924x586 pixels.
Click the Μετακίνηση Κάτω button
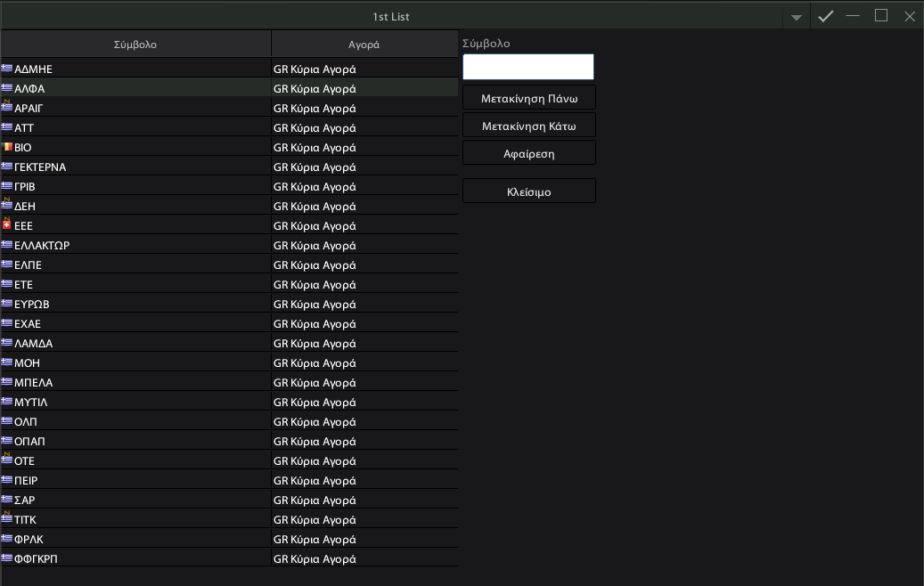529,126
